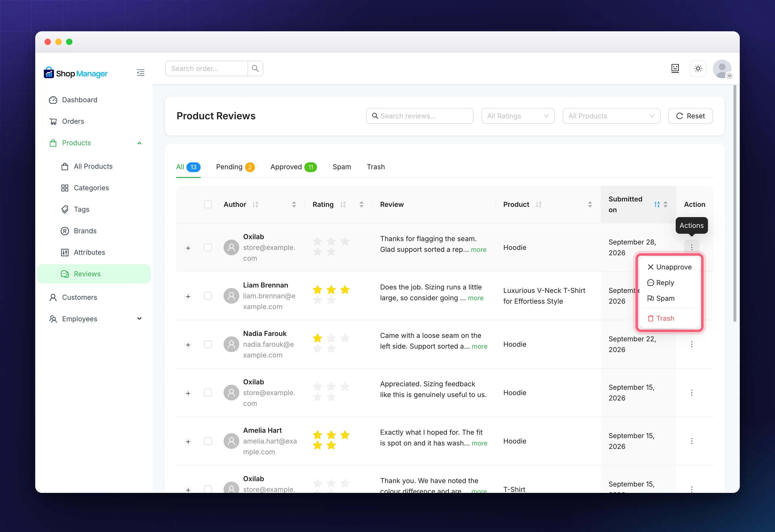The height and width of the screenshot is (532, 775).
Task: Check the Amelia Hart review checkbox
Action: [x=208, y=441]
